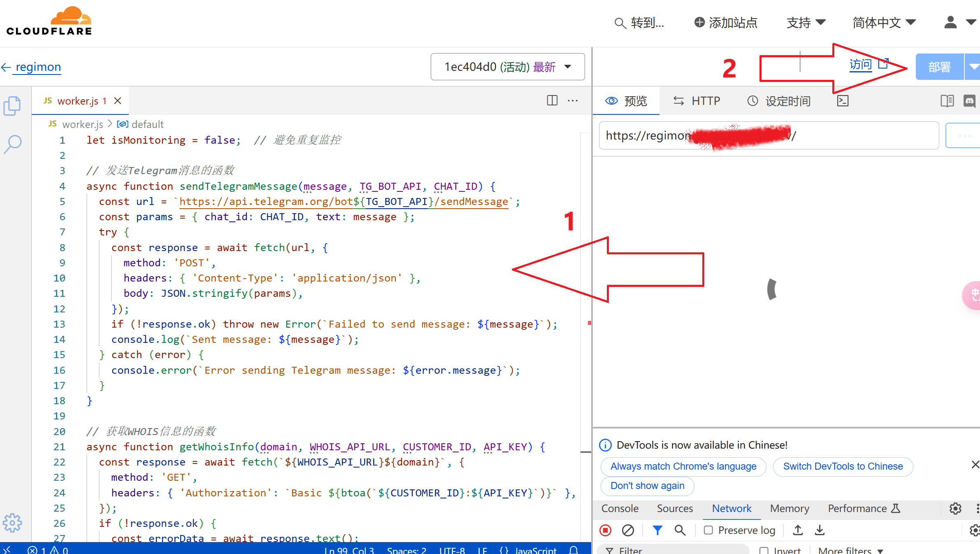The height and width of the screenshot is (554, 980).
Task: Click Always match Chrome's language
Action: (x=683, y=467)
